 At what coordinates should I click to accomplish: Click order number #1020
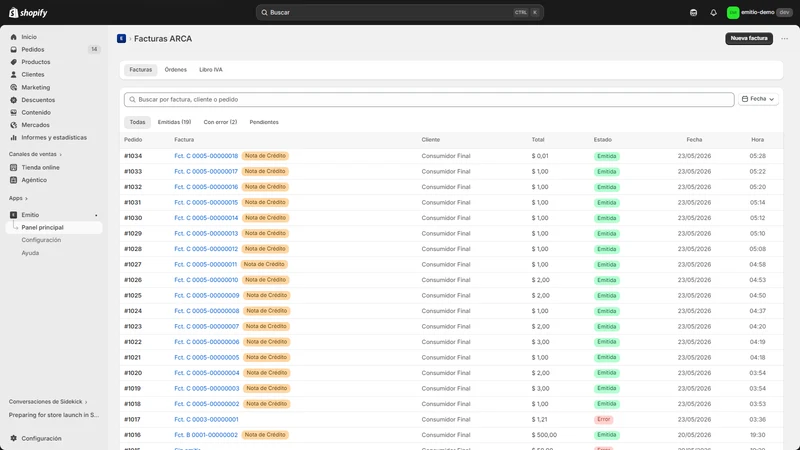(133, 373)
